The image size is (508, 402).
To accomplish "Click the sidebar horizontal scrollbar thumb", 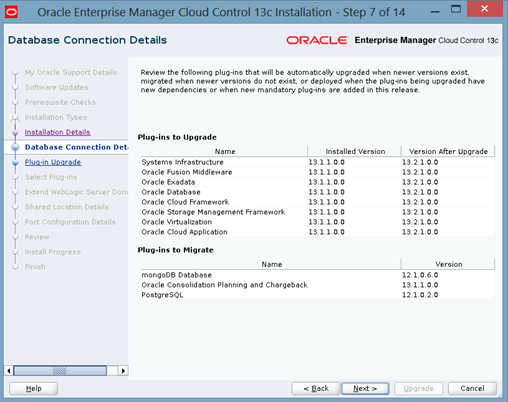I will click(60, 371).
